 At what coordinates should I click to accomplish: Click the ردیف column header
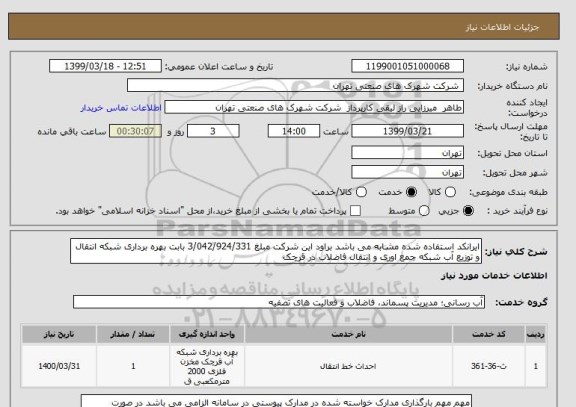pos(536,334)
